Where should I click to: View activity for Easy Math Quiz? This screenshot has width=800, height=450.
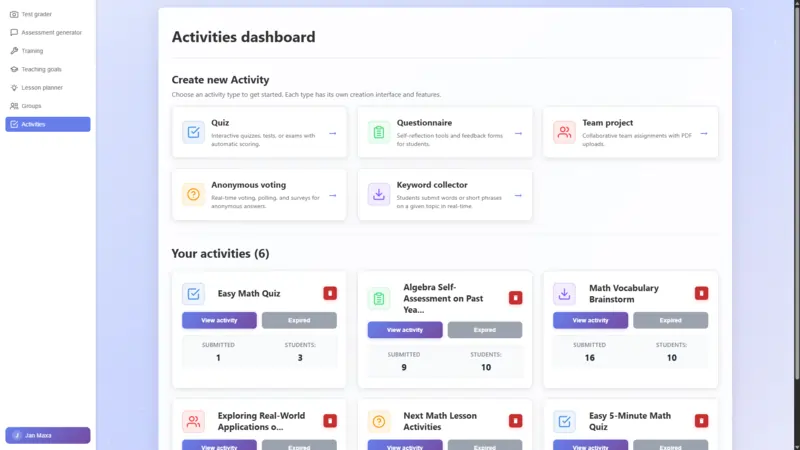click(x=219, y=320)
